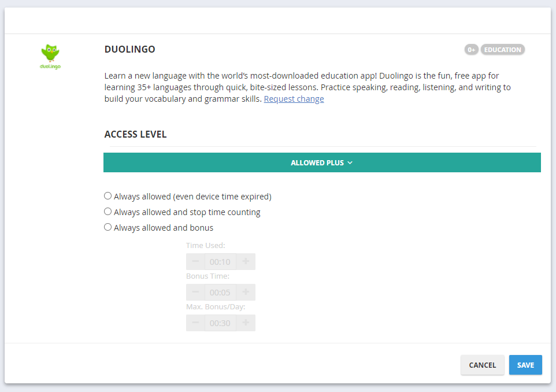Click the 0+ age rating badge
The width and height of the screenshot is (556, 392).
(x=471, y=49)
